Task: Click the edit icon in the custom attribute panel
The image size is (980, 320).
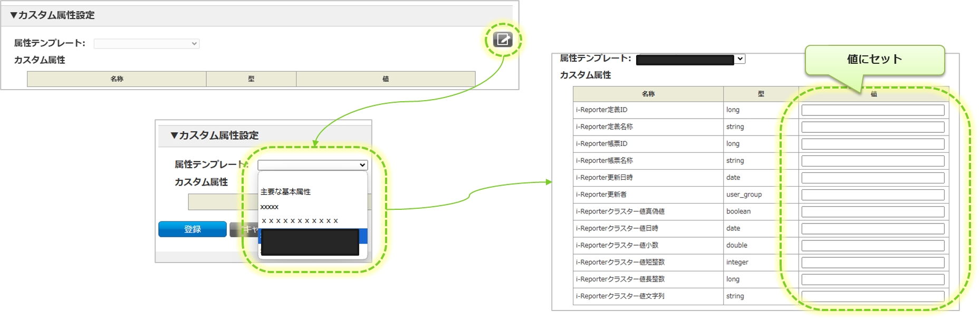Action: click(503, 40)
